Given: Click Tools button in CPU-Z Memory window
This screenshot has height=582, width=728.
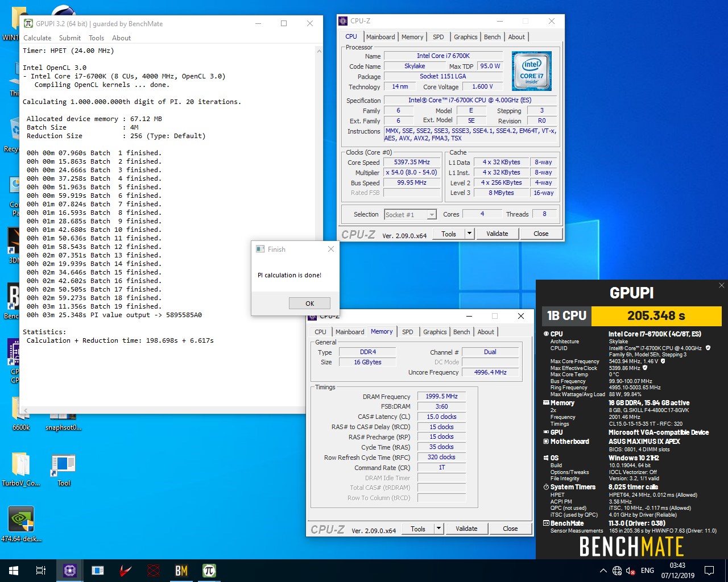Looking at the screenshot, I should point(418,529).
